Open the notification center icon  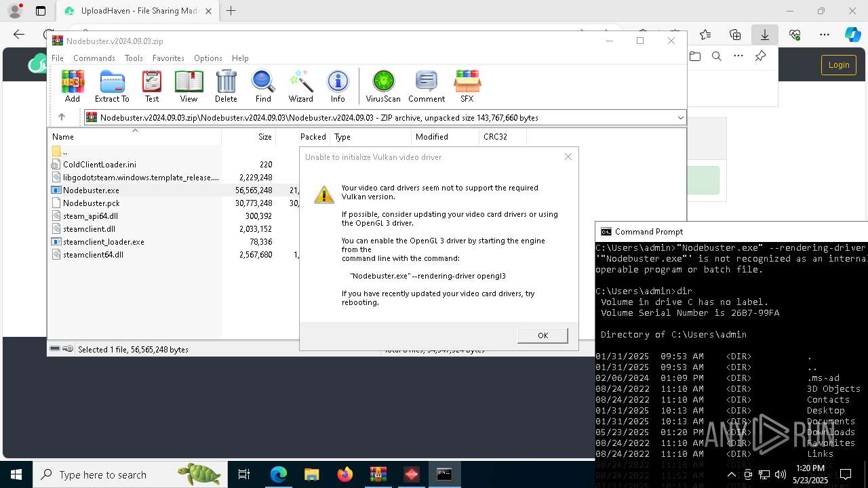click(846, 474)
